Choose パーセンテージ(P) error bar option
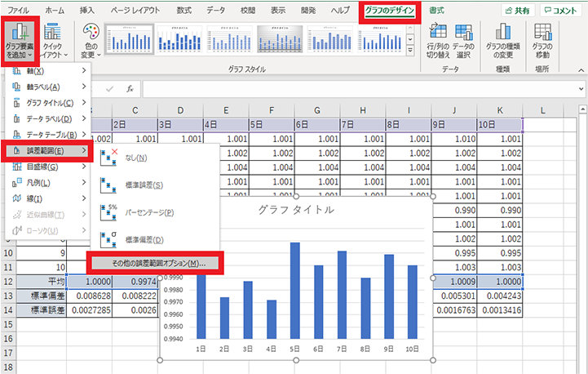 pyautogui.click(x=155, y=212)
